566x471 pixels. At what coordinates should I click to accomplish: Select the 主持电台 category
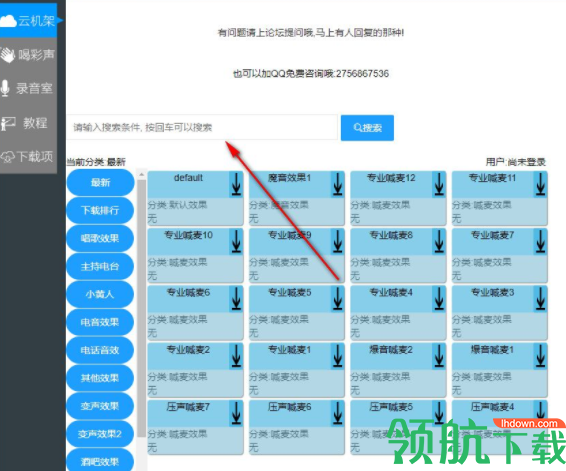click(x=100, y=266)
